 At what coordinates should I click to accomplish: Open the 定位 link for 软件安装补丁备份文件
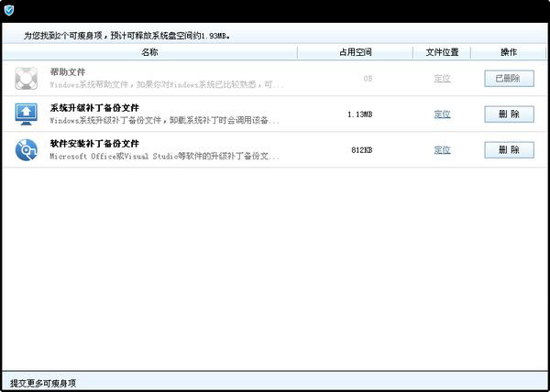click(x=442, y=149)
